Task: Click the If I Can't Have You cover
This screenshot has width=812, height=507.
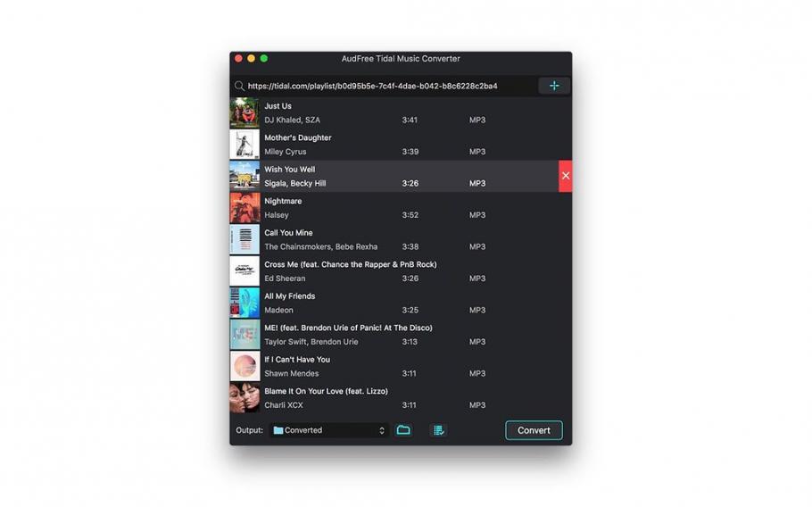Action: (x=244, y=366)
